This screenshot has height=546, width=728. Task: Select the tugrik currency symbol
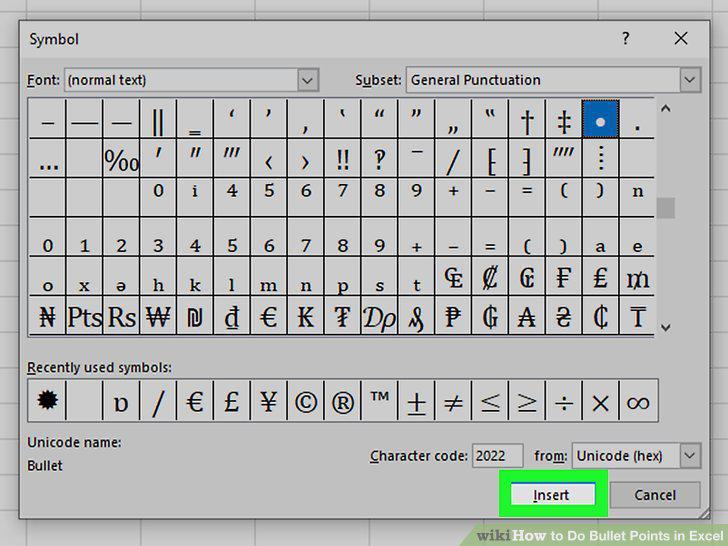[x=343, y=317]
